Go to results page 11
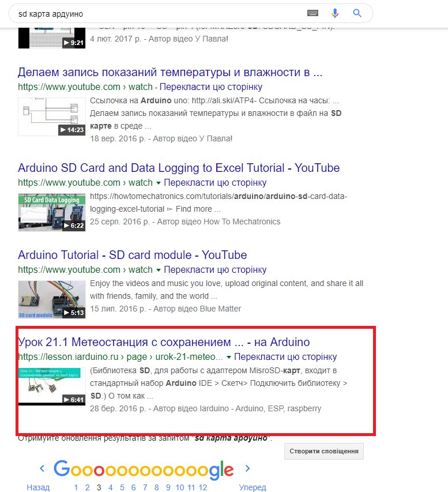 point(191,487)
